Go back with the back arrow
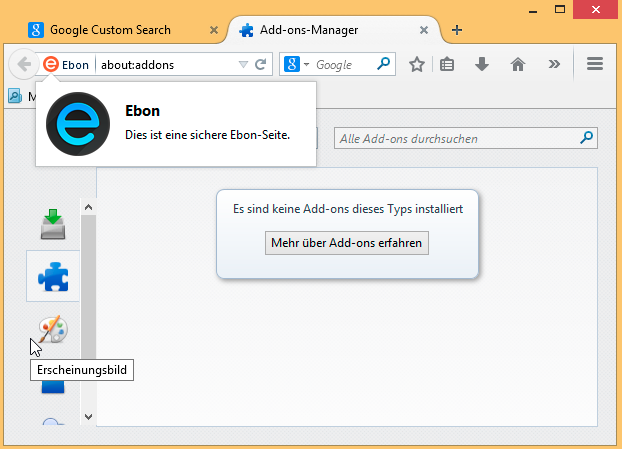The width and height of the screenshot is (622, 449). 23,64
